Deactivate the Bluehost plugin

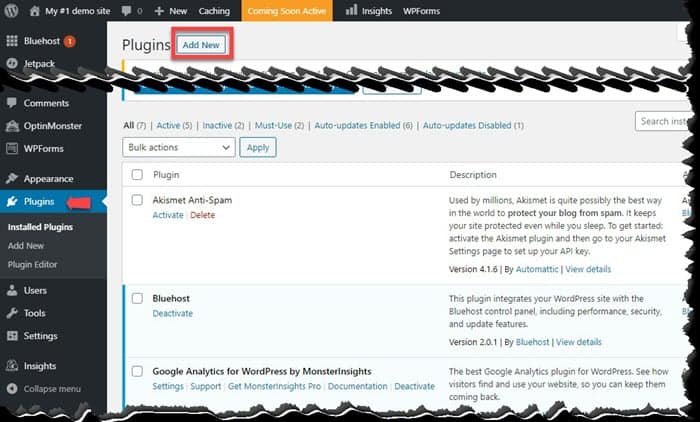[x=173, y=313]
